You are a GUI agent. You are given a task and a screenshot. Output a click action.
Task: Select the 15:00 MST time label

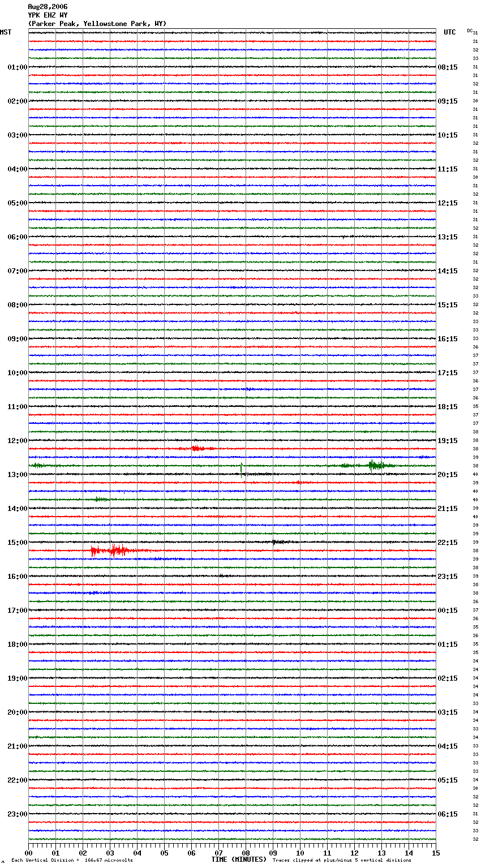point(18,543)
